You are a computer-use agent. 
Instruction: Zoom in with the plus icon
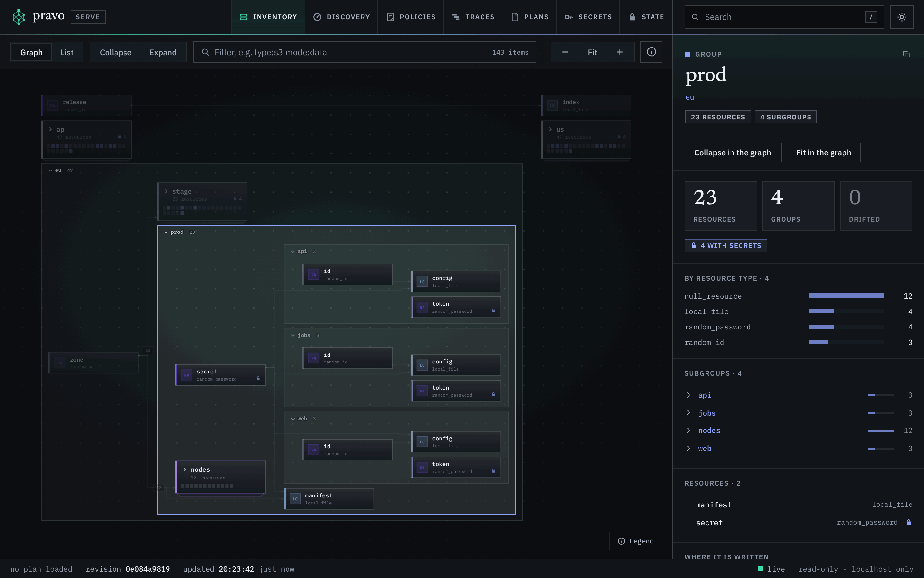tap(620, 52)
